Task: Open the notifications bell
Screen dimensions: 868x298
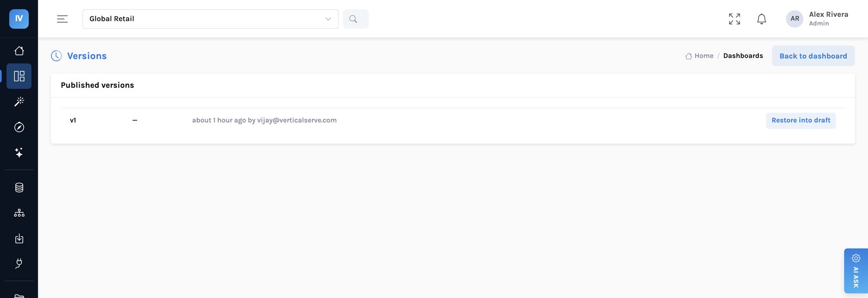Action: (762, 19)
